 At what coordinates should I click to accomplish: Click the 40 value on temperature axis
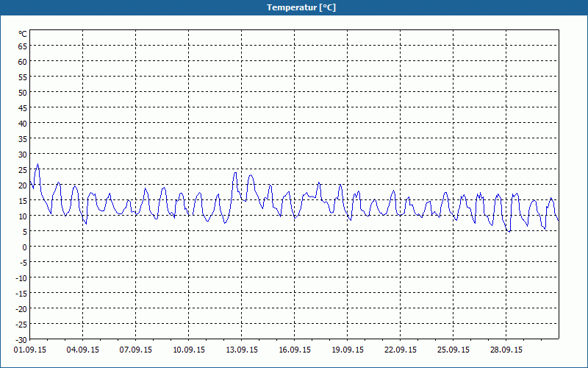coord(23,124)
